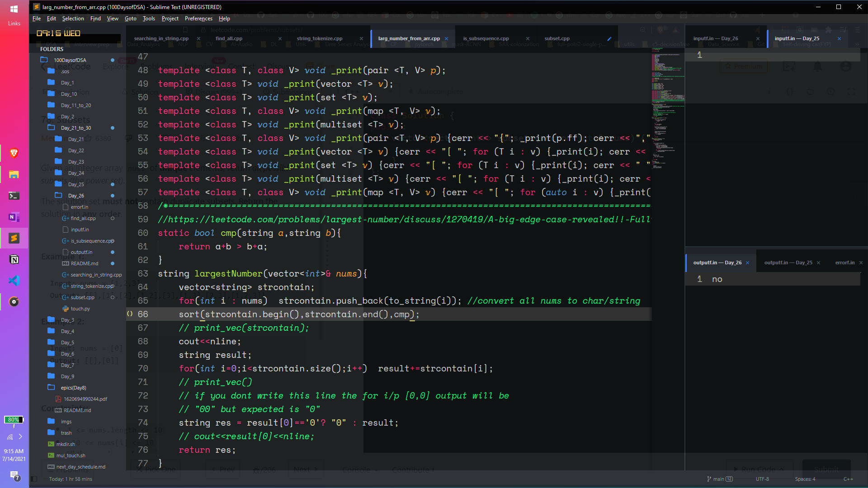Switch to errorf.in tab
This screenshot has width=868, height=488.
845,263
